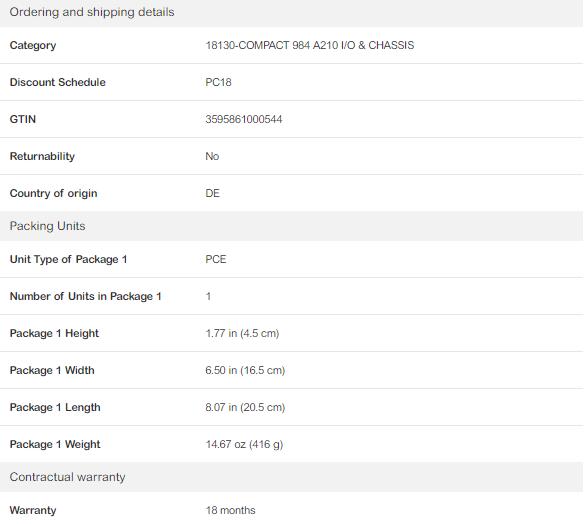Click Unit Type of Package 1 label
The width and height of the screenshot is (584, 524).
pos(68,259)
